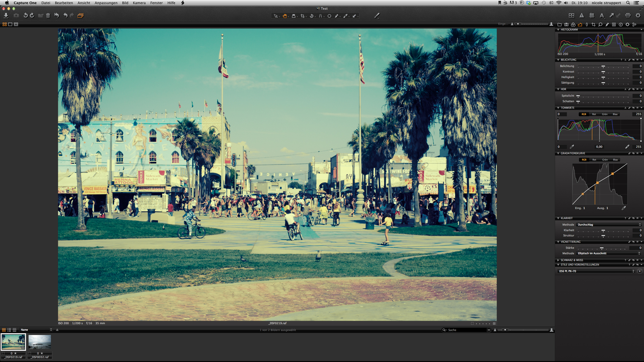Viewport: 644px width, 362px height.
Task: Collapse the Klarheit panel
Action: pos(558,218)
